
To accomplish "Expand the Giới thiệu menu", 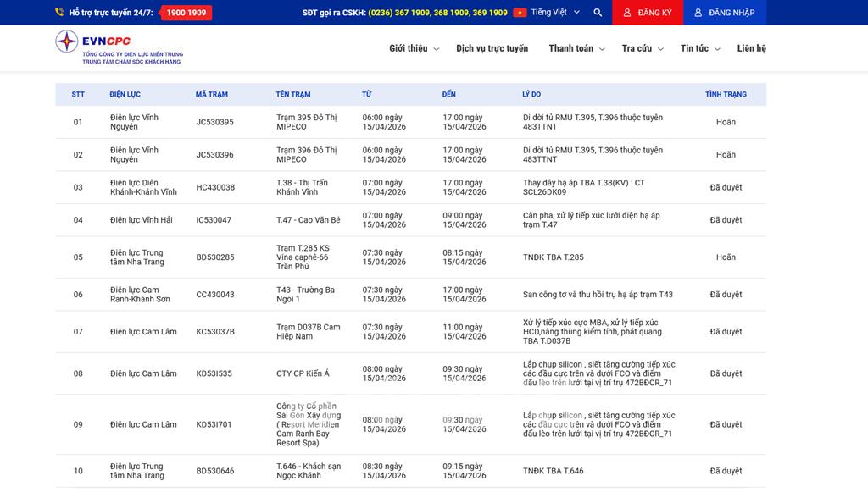I will pos(414,49).
